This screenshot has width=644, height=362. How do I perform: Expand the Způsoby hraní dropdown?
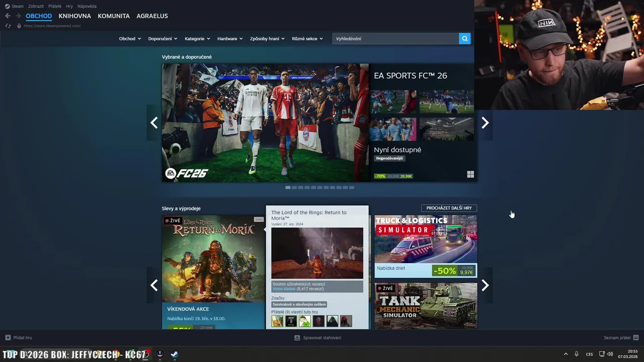point(267,38)
